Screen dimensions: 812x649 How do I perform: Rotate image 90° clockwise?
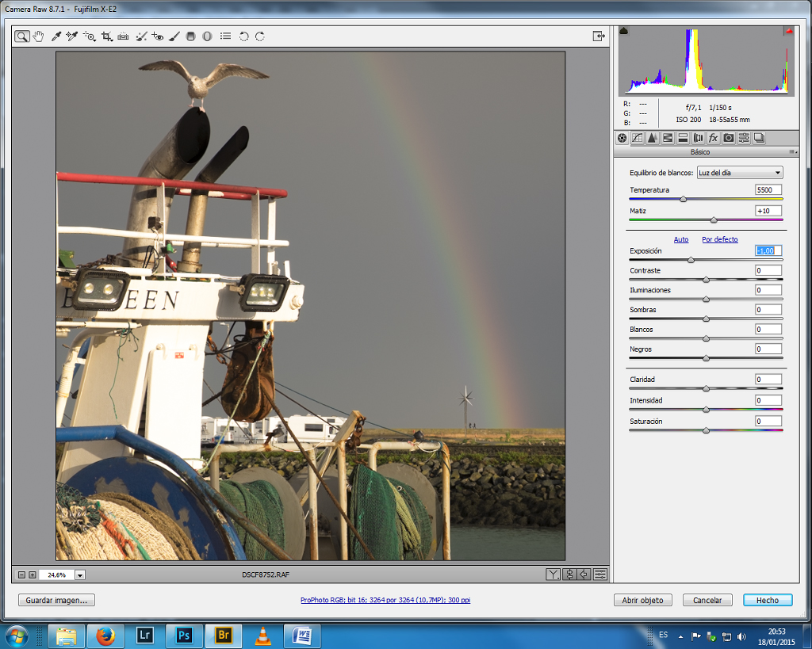point(260,36)
